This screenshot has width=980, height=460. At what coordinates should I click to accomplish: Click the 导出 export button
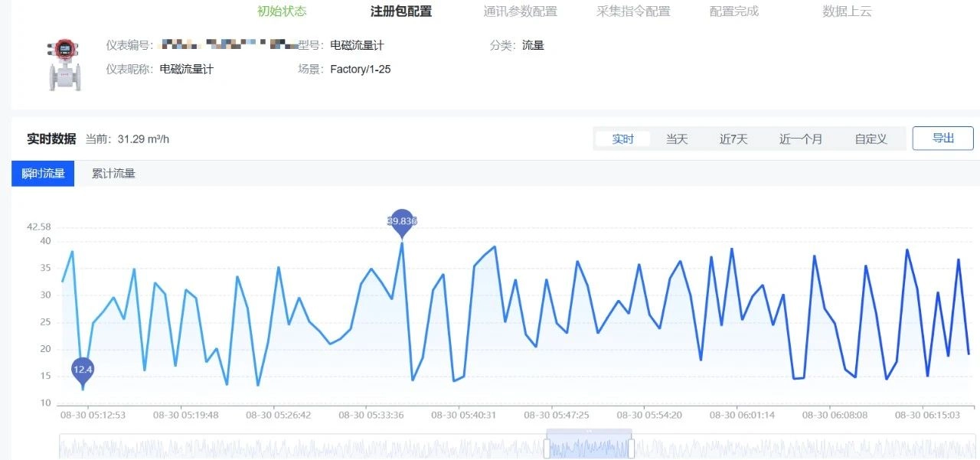coord(942,138)
